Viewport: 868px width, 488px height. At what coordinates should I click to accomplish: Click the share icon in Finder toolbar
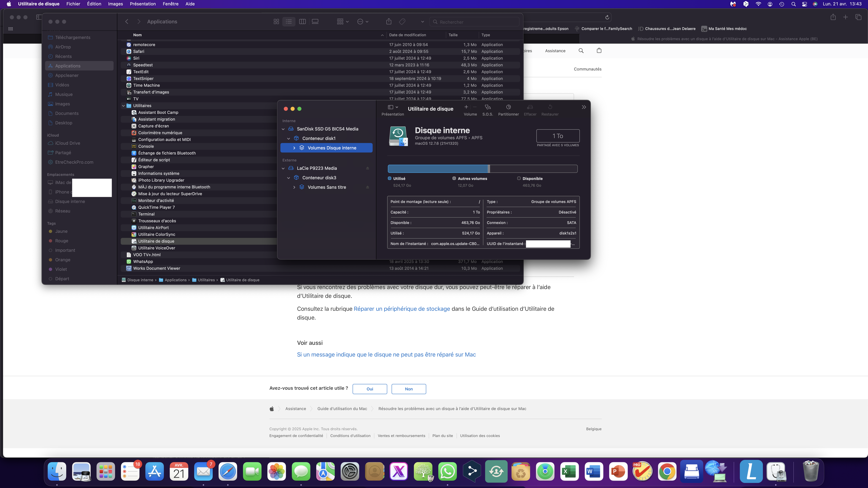coord(389,22)
